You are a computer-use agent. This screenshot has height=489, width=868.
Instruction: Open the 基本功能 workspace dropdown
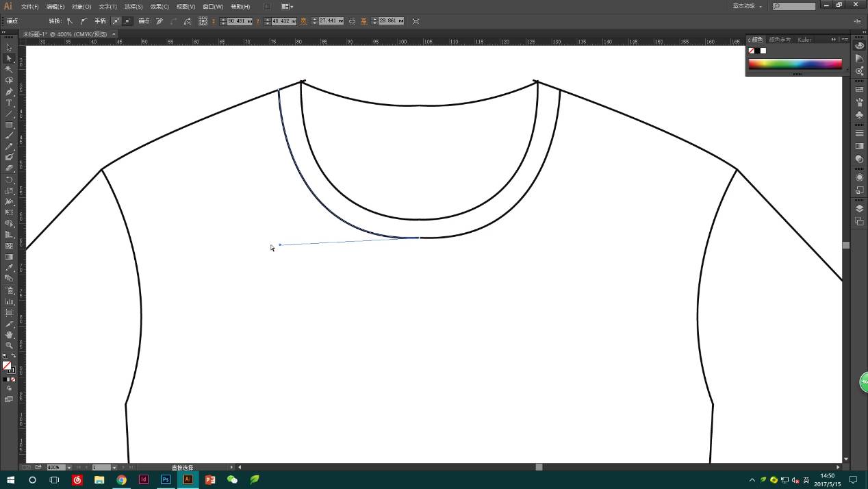tap(748, 6)
